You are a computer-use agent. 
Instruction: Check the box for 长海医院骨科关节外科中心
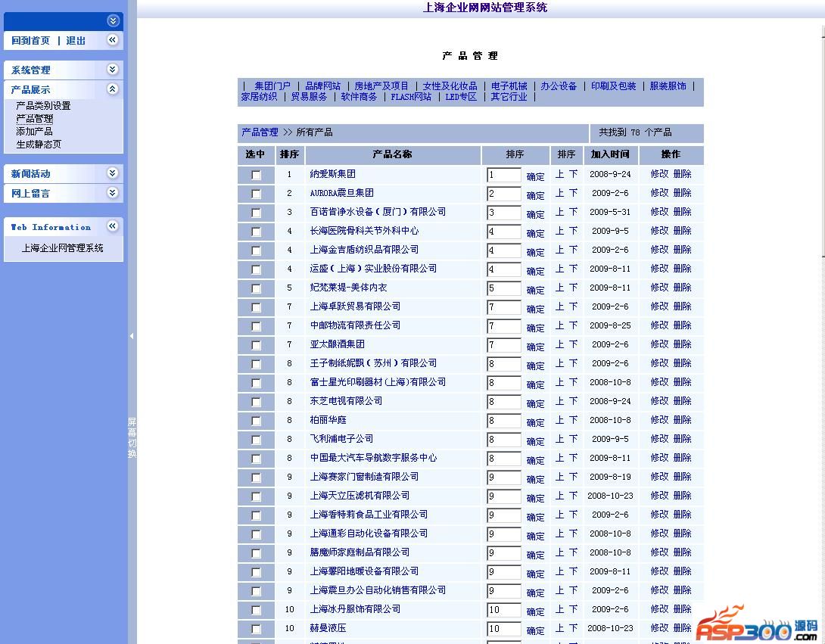click(257, 232)
